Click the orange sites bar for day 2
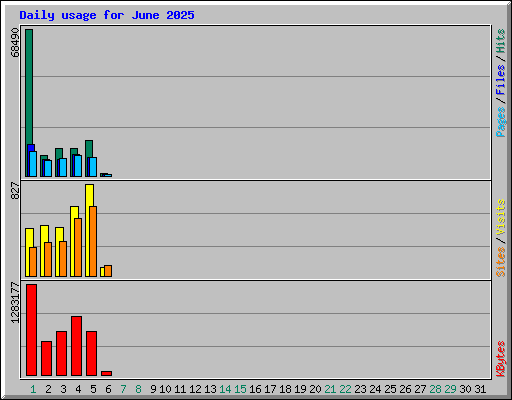The image size is (512, 400). tap(48, 259)
